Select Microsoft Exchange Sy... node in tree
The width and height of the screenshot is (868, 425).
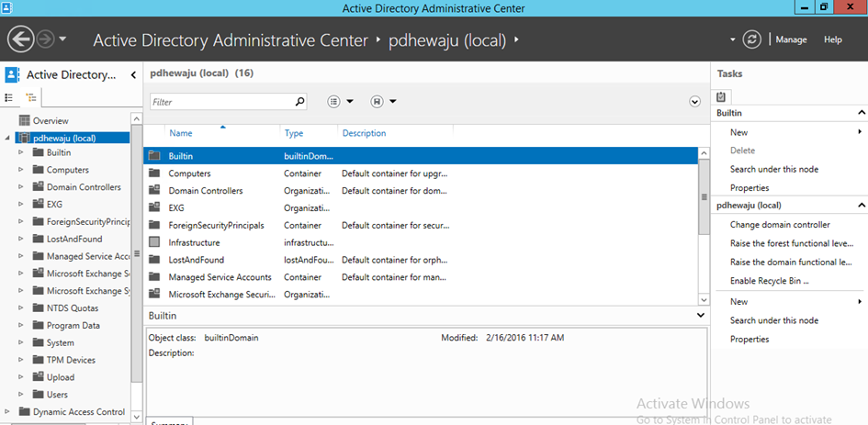(87, 291)
